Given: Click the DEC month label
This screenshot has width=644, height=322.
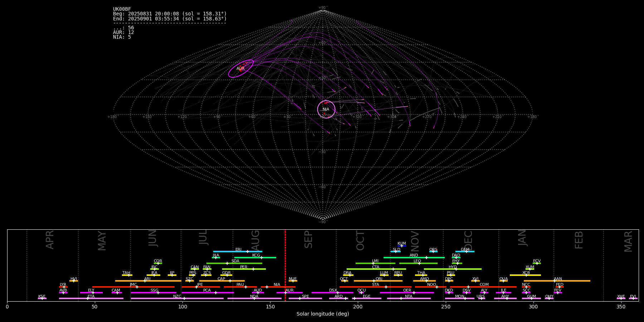Looking at the screenshot, I should (x=468, y=240).
